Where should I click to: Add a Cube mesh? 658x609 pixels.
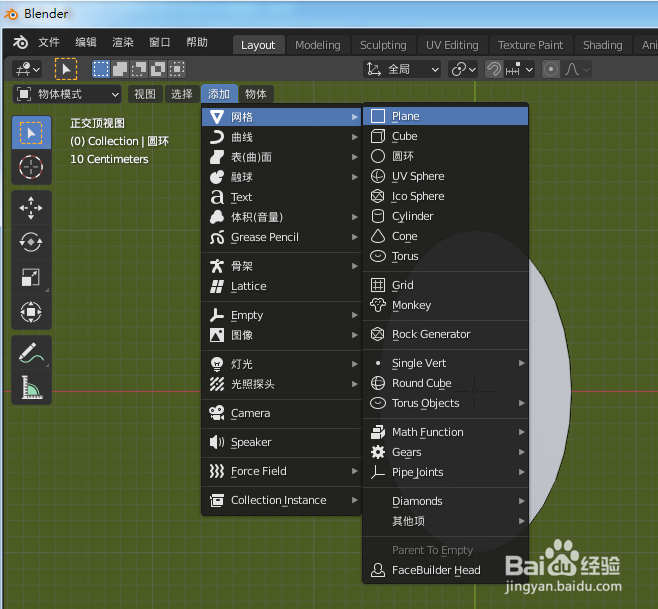[x=445, y=136]
